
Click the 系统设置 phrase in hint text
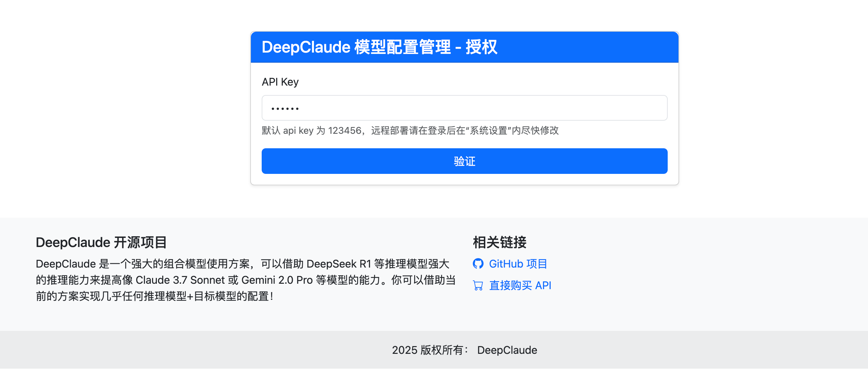[489, 130]
